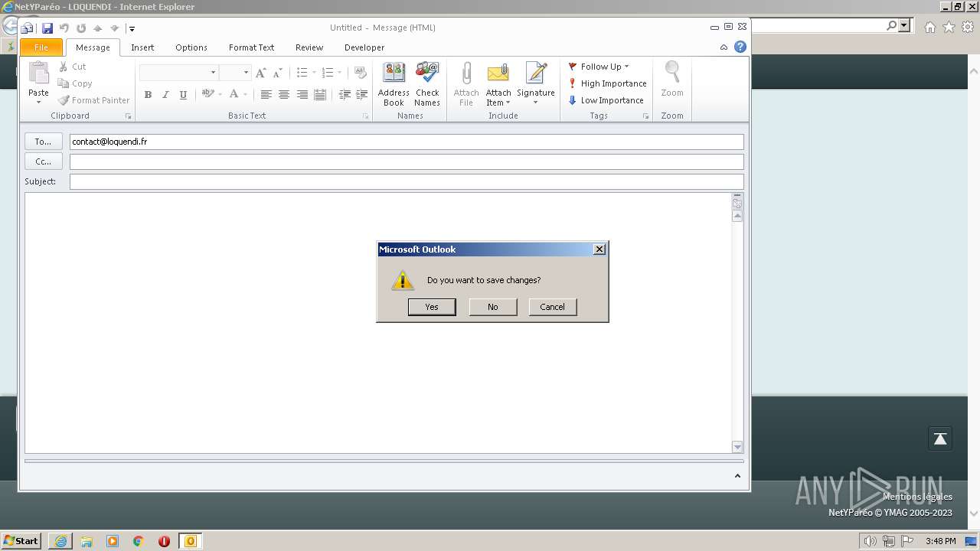Screen dimensions: 980x551
Task: Click the font color A button
Action: 234,94
